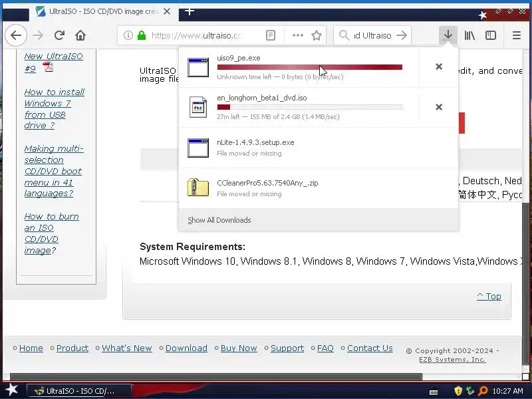Click the uiso9_pe.exe progress bar

310,67
